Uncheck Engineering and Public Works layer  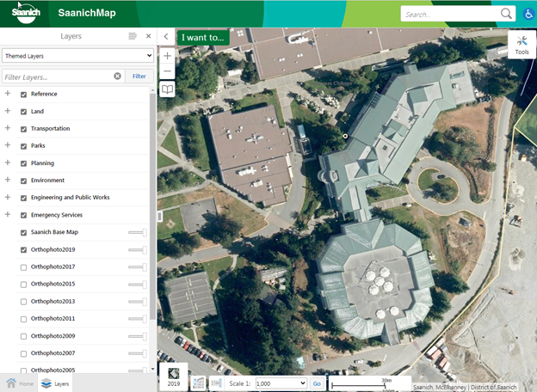tap(23, 198)
